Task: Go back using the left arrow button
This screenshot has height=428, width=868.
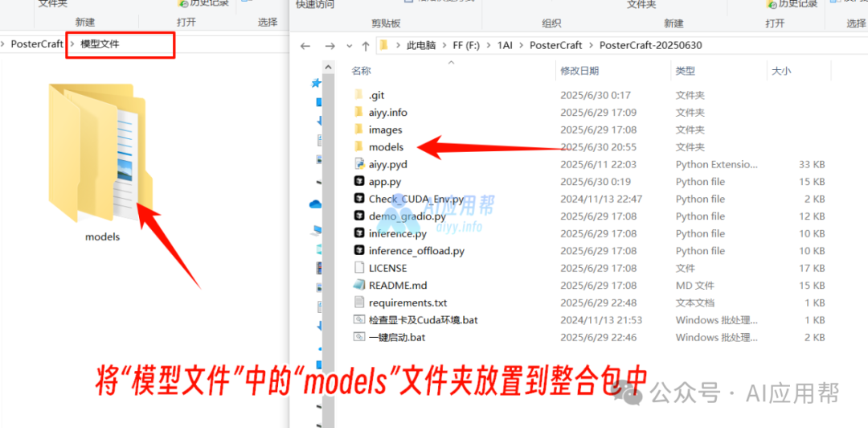Action: click(x=305, y=46)
